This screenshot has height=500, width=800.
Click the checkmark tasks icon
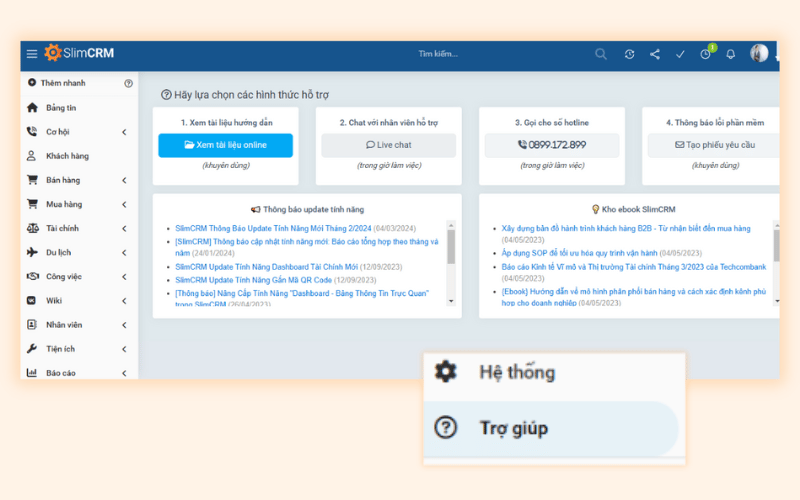tap(680, 54)
